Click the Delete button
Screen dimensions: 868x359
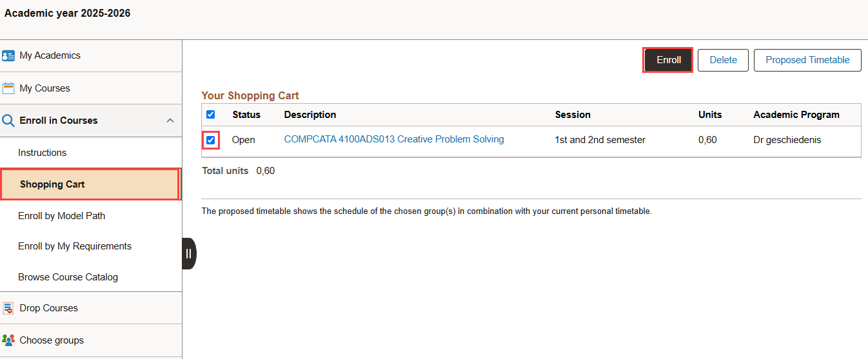coord(723,60)
